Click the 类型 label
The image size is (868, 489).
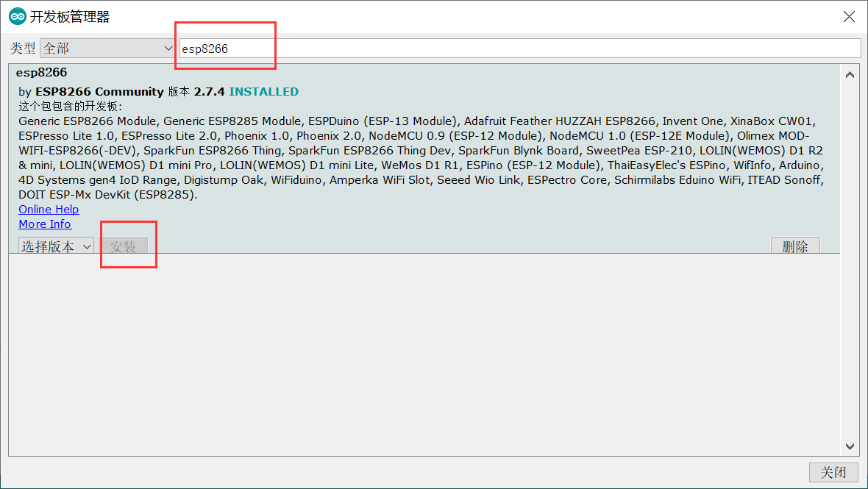click(23, 48)
